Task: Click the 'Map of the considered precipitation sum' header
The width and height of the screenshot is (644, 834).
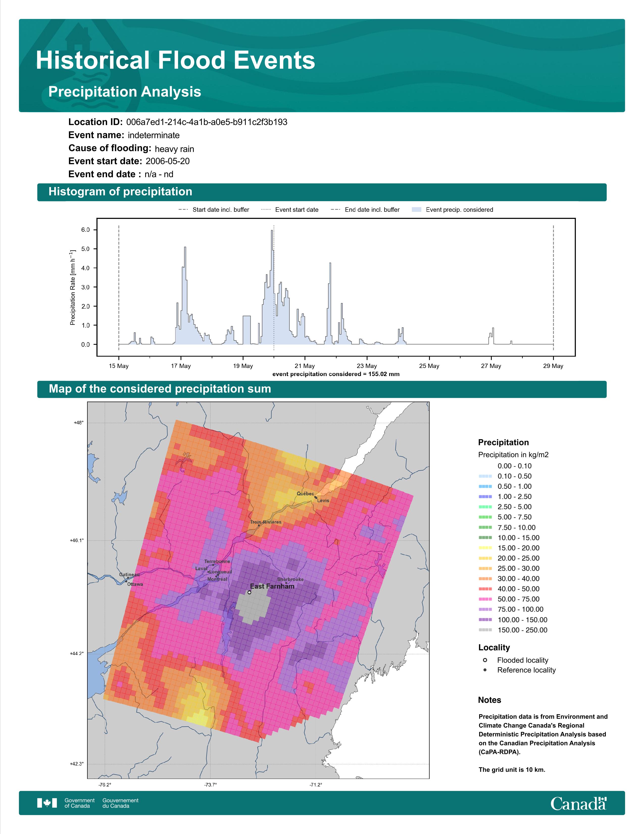Action: pos(160,389)
